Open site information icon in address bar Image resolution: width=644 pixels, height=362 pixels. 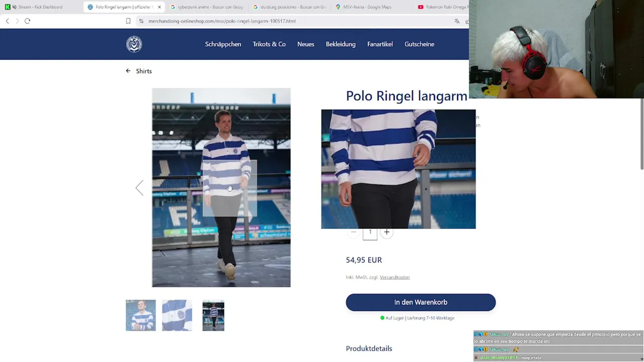click(x=141, y=21)
